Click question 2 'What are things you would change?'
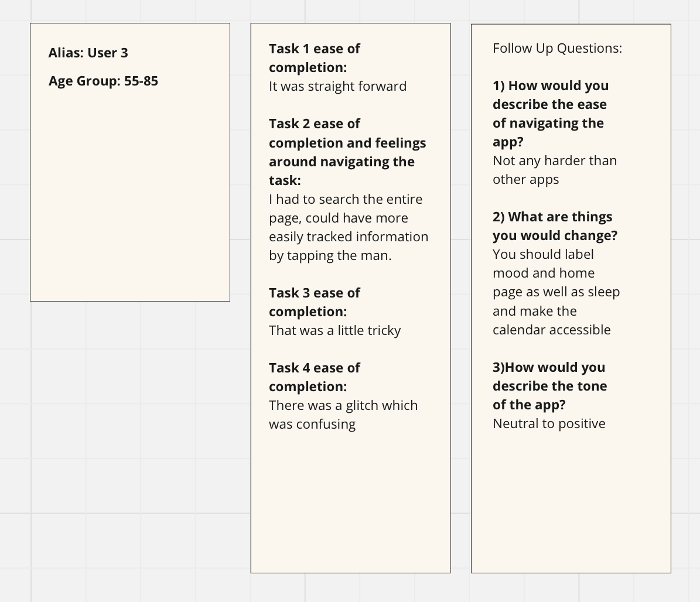The height and width of the screenshot is (602, 700). [555, 226]
